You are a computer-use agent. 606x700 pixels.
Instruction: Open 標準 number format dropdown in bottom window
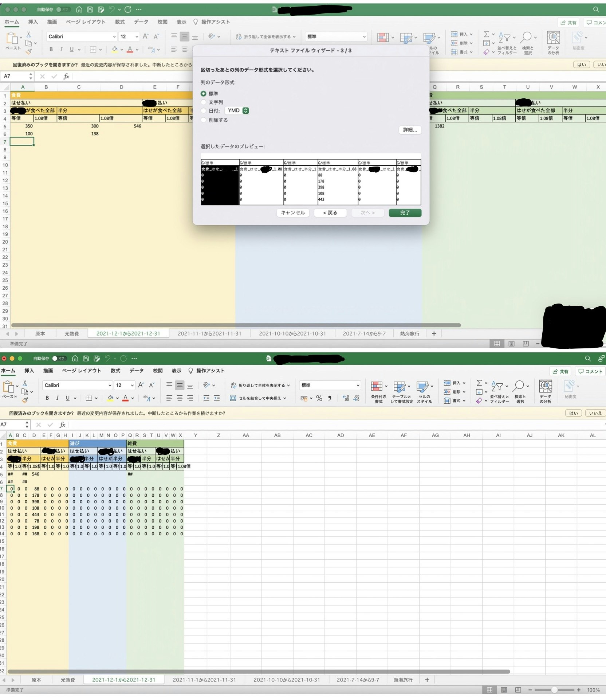click(358, 385)
